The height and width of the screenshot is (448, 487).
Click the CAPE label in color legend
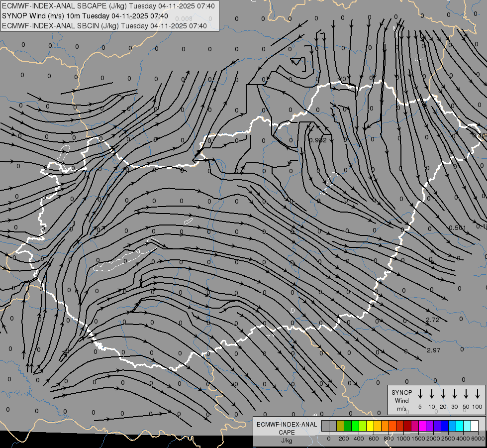[287, 432]
